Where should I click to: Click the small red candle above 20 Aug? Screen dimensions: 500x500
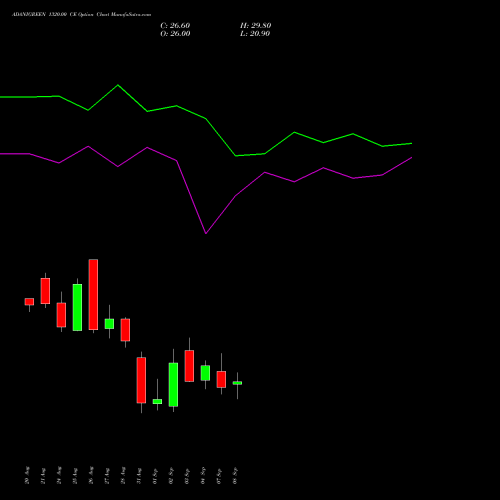(x=29, y=302)
